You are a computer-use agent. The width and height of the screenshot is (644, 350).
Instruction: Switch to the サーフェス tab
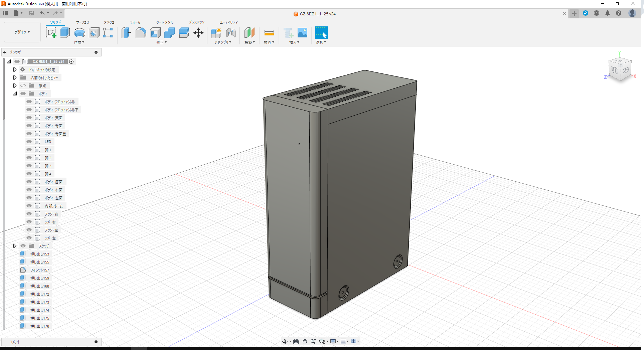tap(82, 22)
